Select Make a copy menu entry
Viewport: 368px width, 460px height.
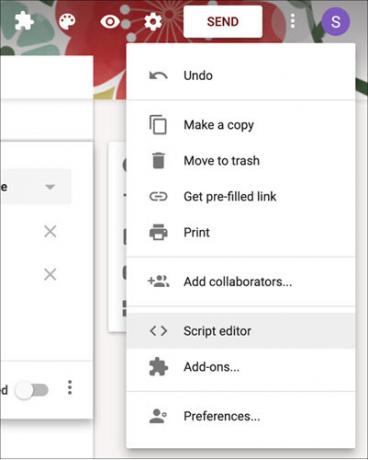coord(241,125)
